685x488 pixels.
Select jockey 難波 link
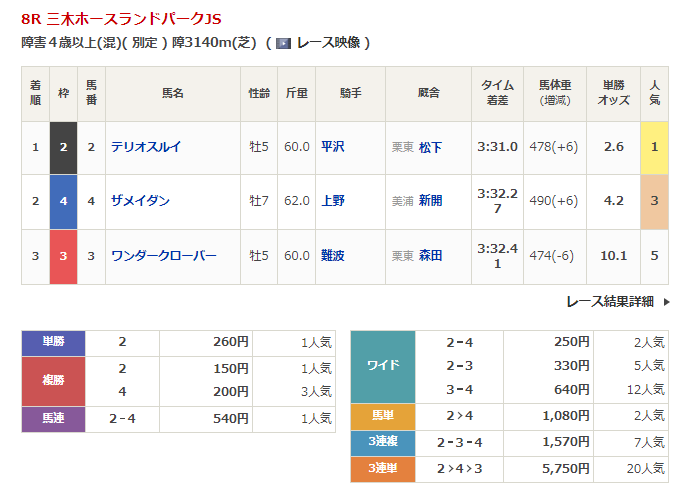click(x=333, y=256)
